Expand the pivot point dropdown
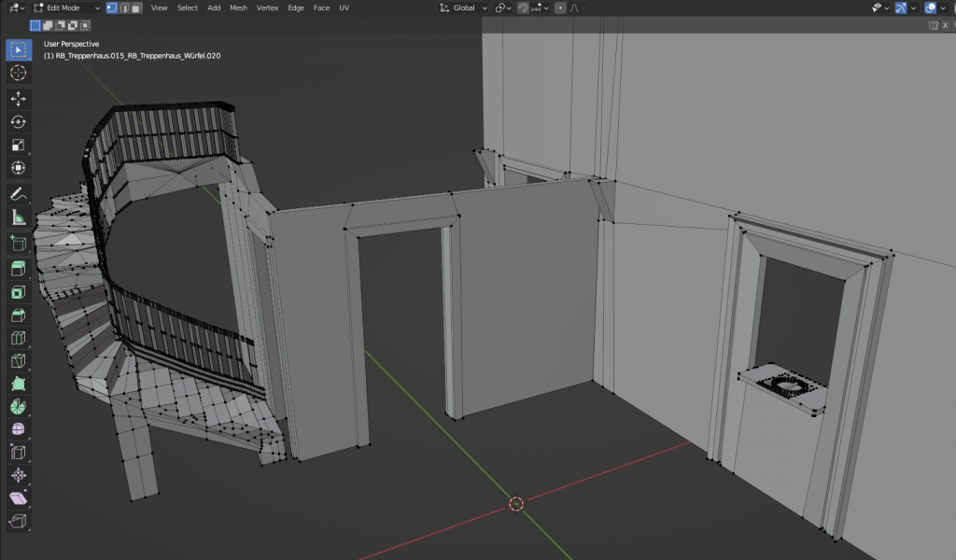The image size is (956, 560). pyautogui.click(x=503, y=7)
